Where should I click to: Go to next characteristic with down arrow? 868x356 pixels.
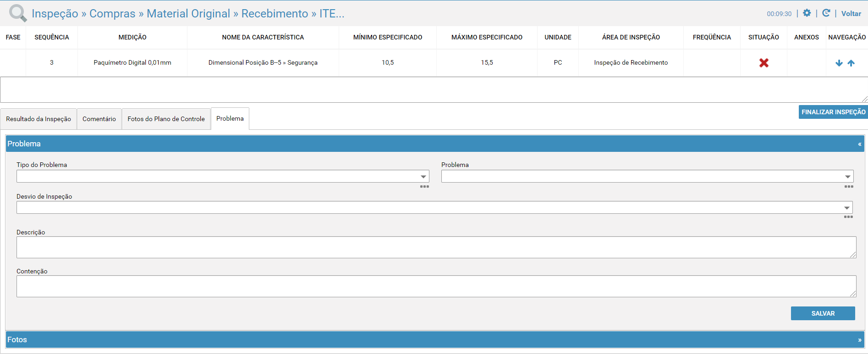point(839,63)
